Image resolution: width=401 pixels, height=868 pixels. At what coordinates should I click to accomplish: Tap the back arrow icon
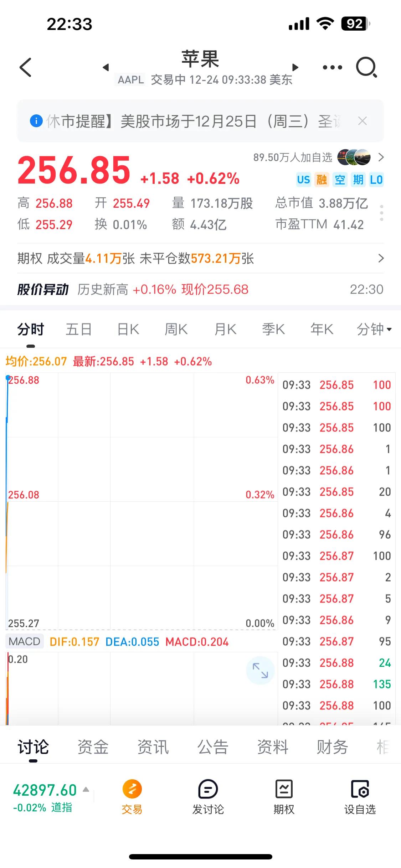(x=25, y=67)
